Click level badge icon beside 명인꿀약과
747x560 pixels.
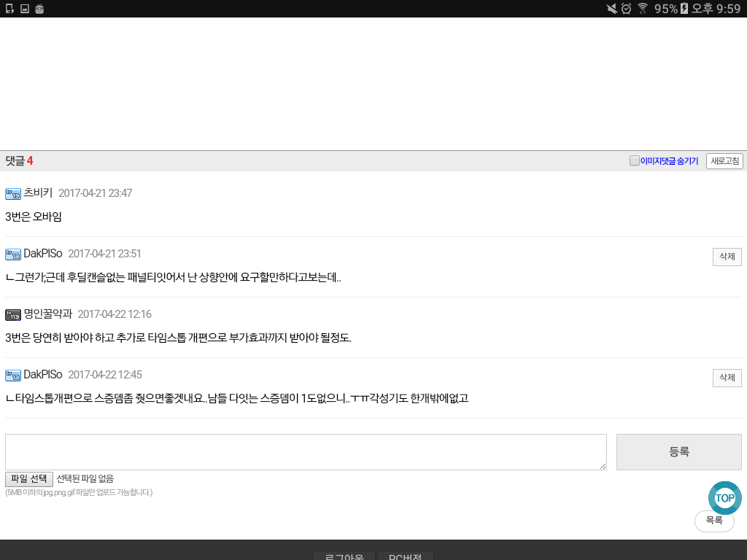pos(13,315)
